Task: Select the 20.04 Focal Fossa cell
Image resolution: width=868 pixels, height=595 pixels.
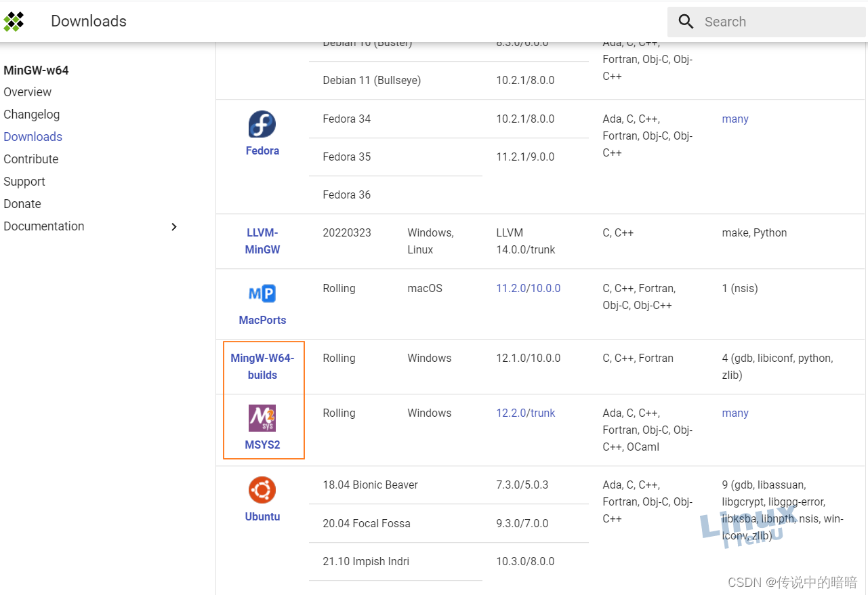Action: (367, 523)
